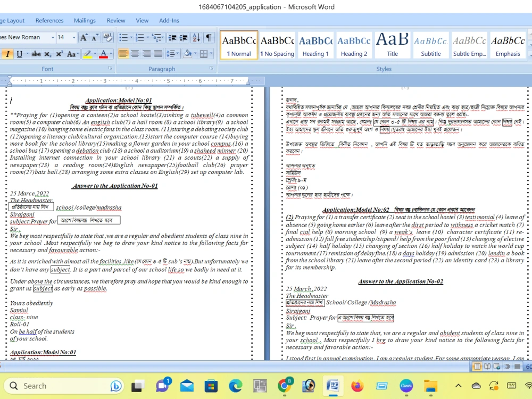Open the Mailings tab
This screenshot has width=532, height=399.
tap(85, 20)
